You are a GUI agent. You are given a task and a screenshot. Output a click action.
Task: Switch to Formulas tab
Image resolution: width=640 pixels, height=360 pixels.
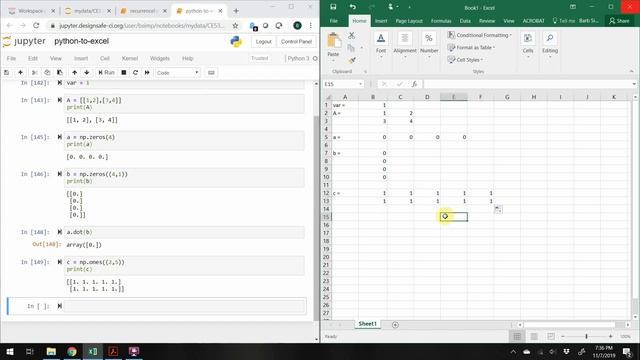441,21
